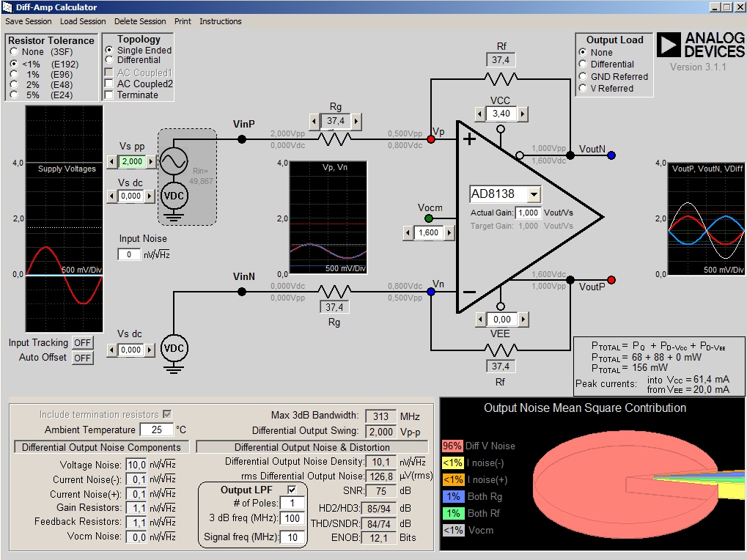This screenshot has height=560, width=747.
Task: Click Delete Session menu item
Action: 140,21
